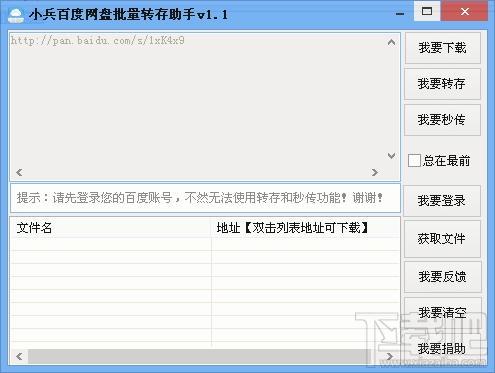Choose the 我要秒传 button

coord(442,120)
